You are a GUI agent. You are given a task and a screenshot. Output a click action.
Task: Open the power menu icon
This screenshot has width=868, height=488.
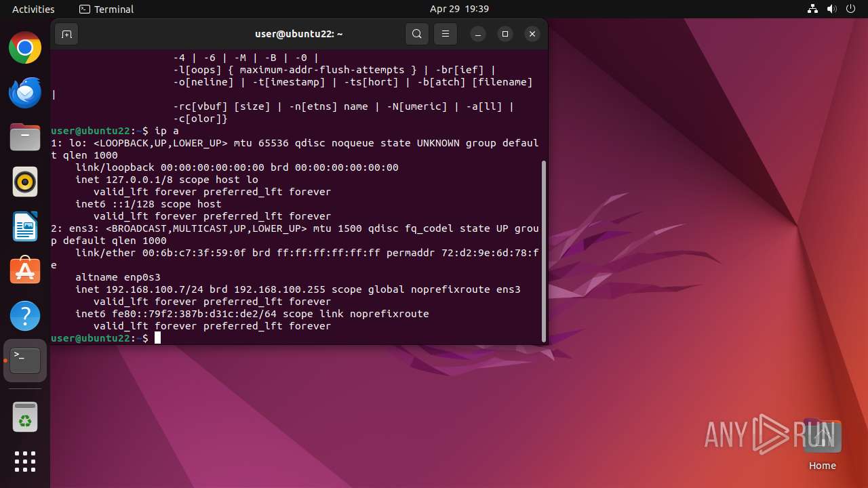(850, 9)
